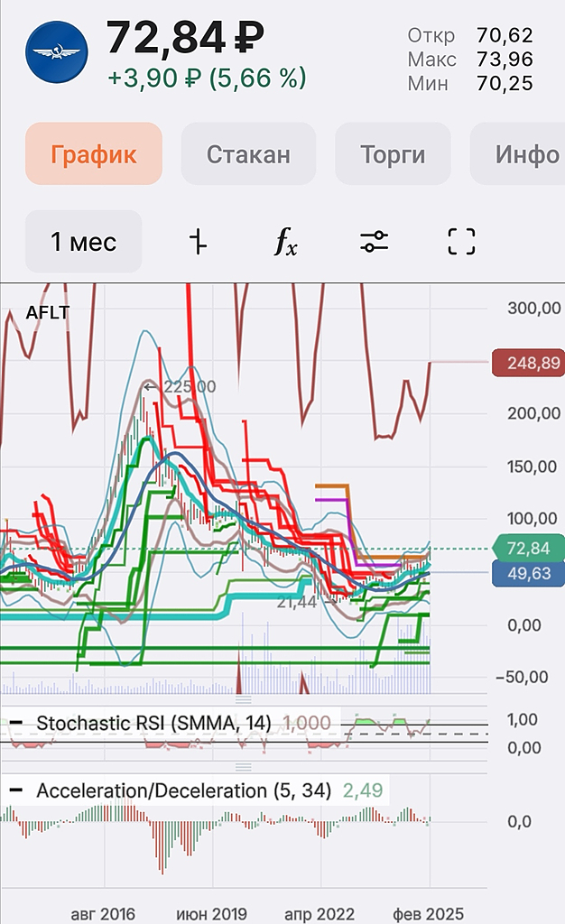The width and height of the screenshot is (565, 924).
Task: Click the Откр value 70,62
Action: [x=505, y=35]
